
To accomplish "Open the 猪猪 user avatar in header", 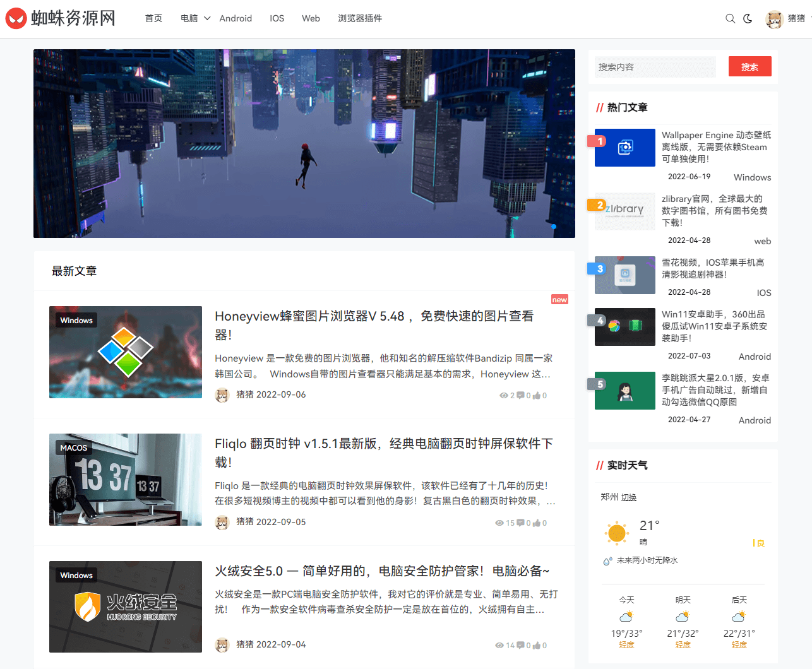I will (x=774, y=19).
